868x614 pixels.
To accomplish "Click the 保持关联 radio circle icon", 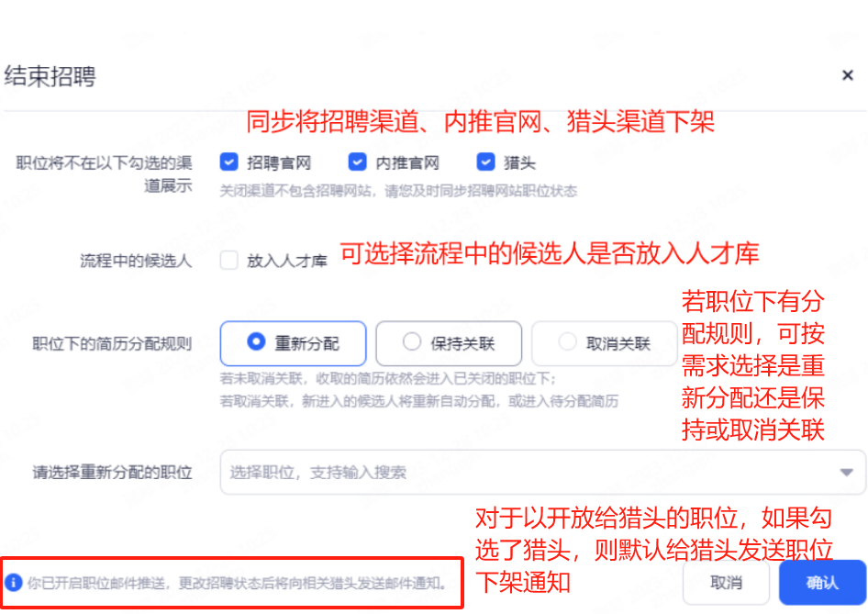I will tap(411, 341).
